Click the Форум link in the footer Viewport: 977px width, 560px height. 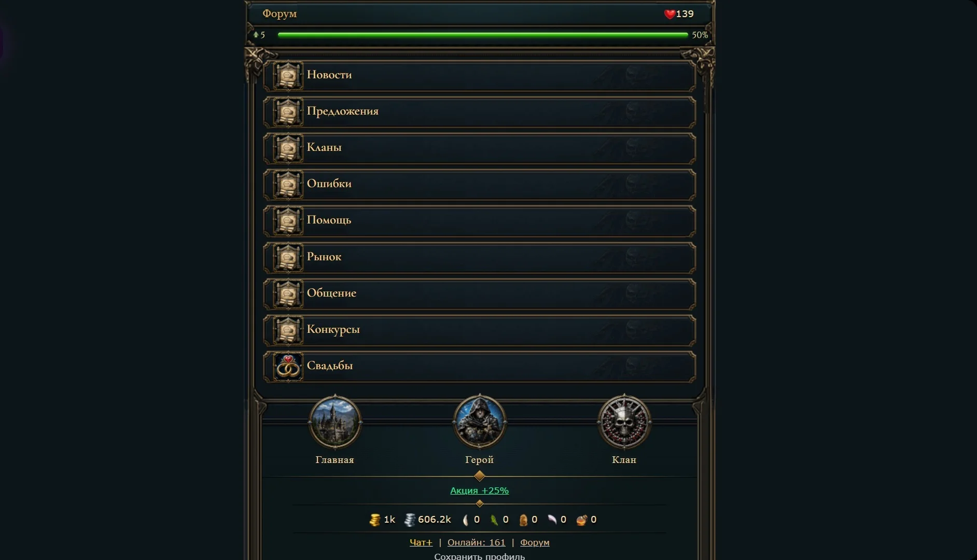pos(535,542)
